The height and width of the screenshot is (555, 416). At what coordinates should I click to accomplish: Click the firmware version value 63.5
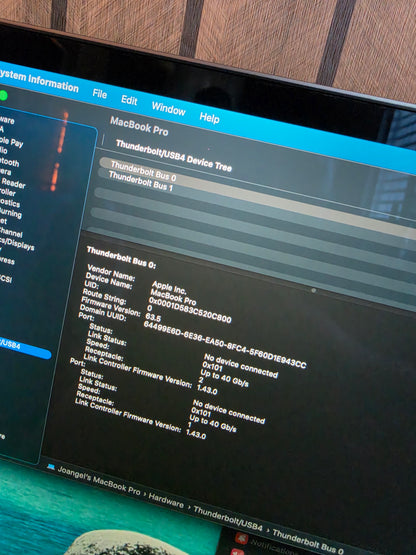[153, 316]
